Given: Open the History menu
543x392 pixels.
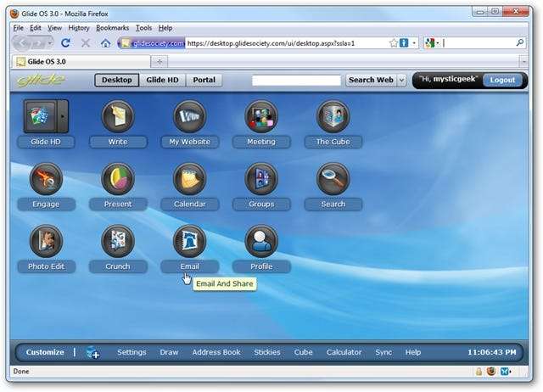Looking at the screenshot, I should 79,28.
